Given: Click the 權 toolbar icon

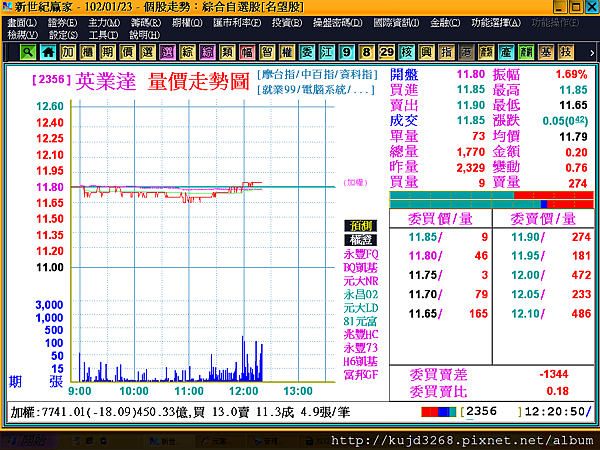Looking at the screenshot, I should point(287,52).
